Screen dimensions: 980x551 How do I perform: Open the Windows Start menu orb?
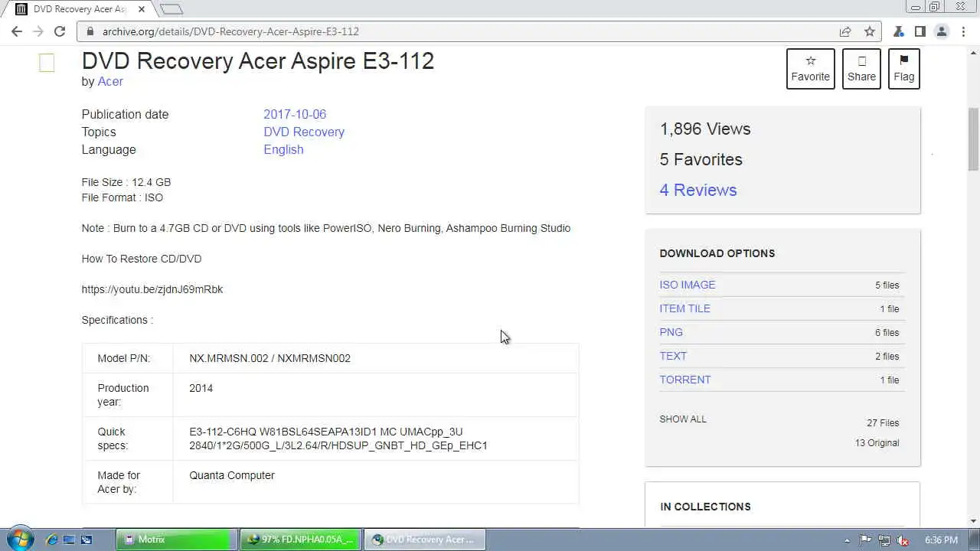coord(19,539)
